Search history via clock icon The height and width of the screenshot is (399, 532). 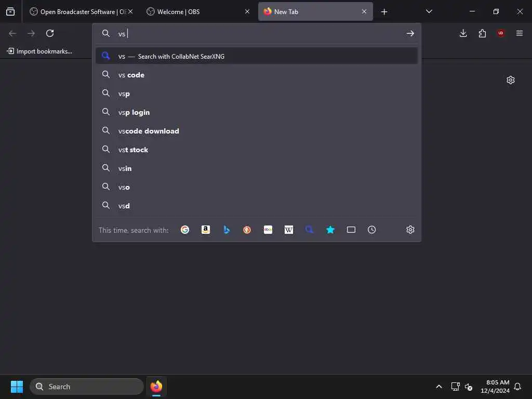point(372,230)
